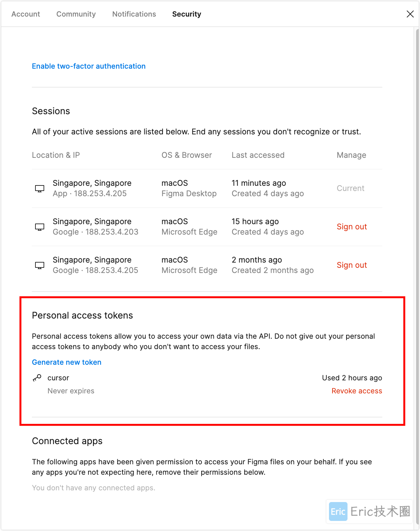Sign out the 2 months ago Edge session

click(352, 265)
